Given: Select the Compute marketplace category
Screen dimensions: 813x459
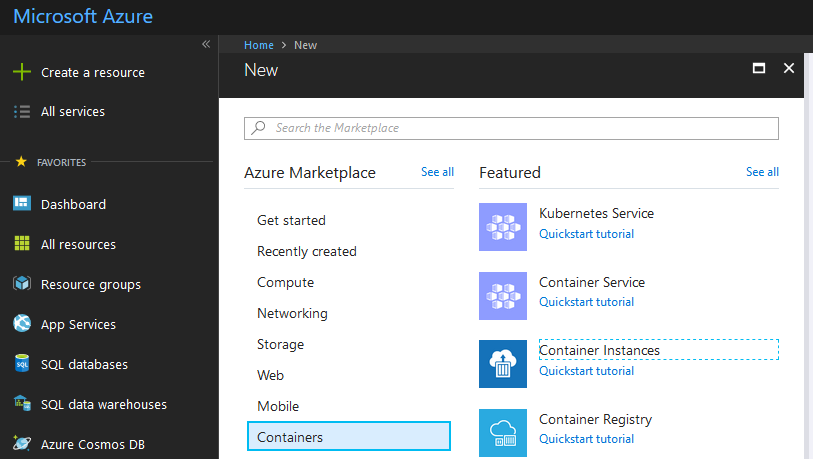Looking at the screenshot, I should pos(285,282).
